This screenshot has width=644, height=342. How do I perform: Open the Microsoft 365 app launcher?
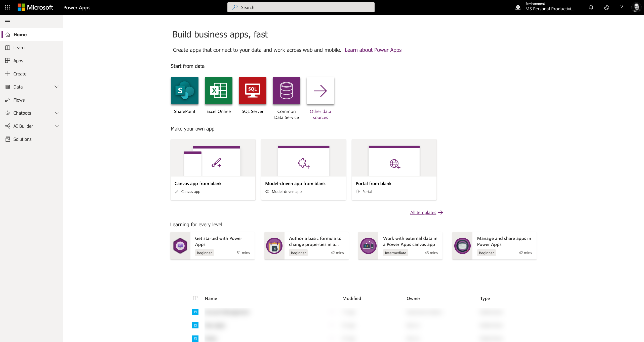tap(7, 7)
